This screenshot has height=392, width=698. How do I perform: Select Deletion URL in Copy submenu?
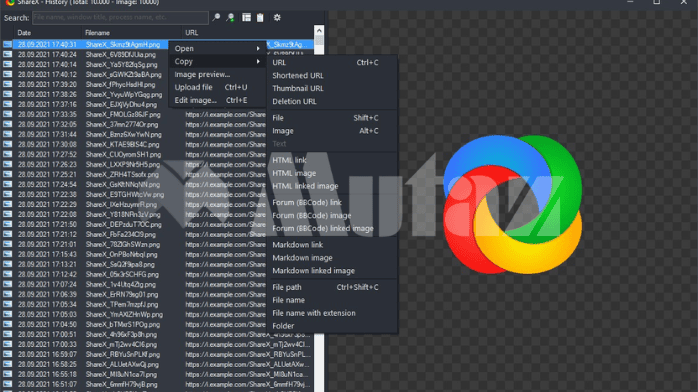click(332, 101)
